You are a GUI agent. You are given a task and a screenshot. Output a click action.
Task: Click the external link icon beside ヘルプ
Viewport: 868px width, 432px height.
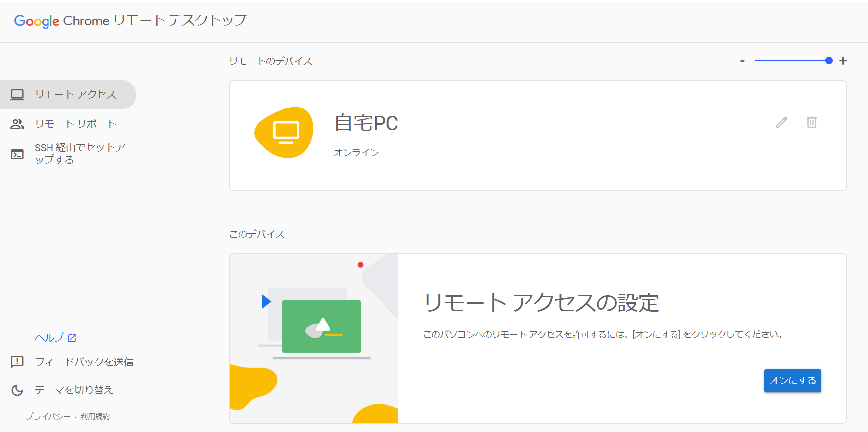(72, 338)
